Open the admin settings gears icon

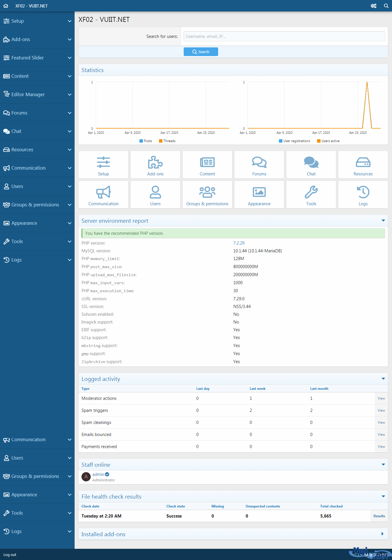tap(373, 6)
